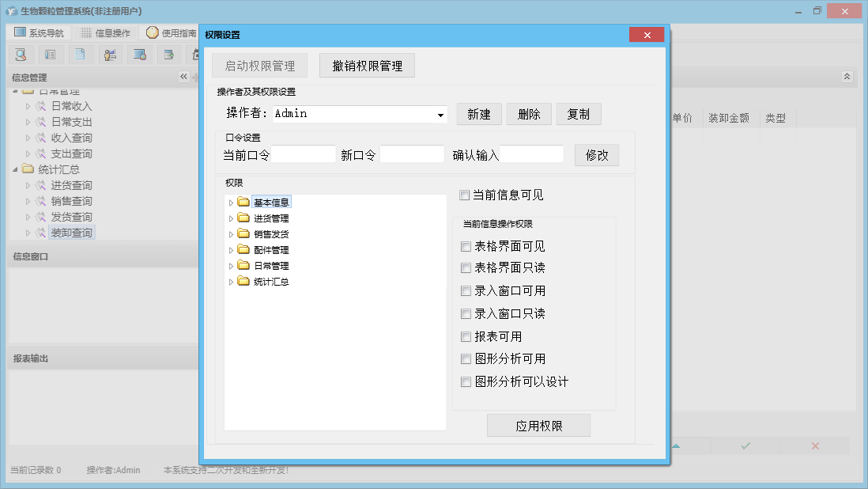
Task: Click the monitor-with-globe icon in the toolbar
Action: coord(139,55)
